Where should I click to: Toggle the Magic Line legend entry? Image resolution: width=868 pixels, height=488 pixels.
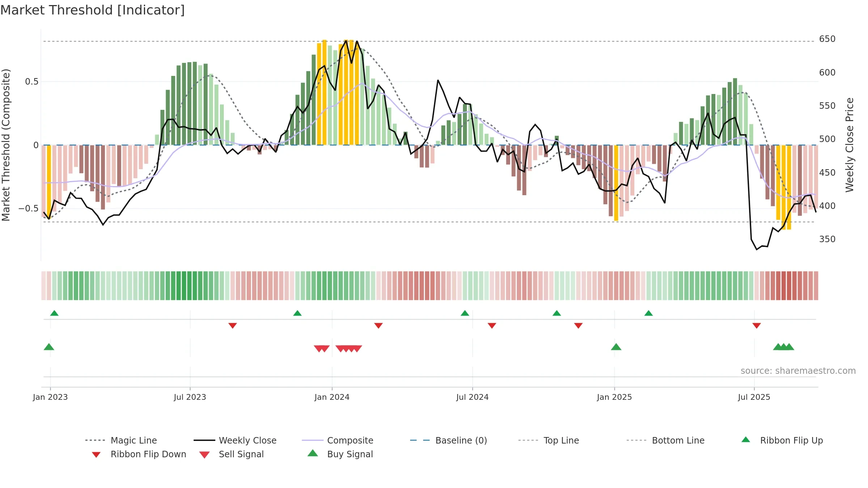pyautogui.click(x=121, y=440)
